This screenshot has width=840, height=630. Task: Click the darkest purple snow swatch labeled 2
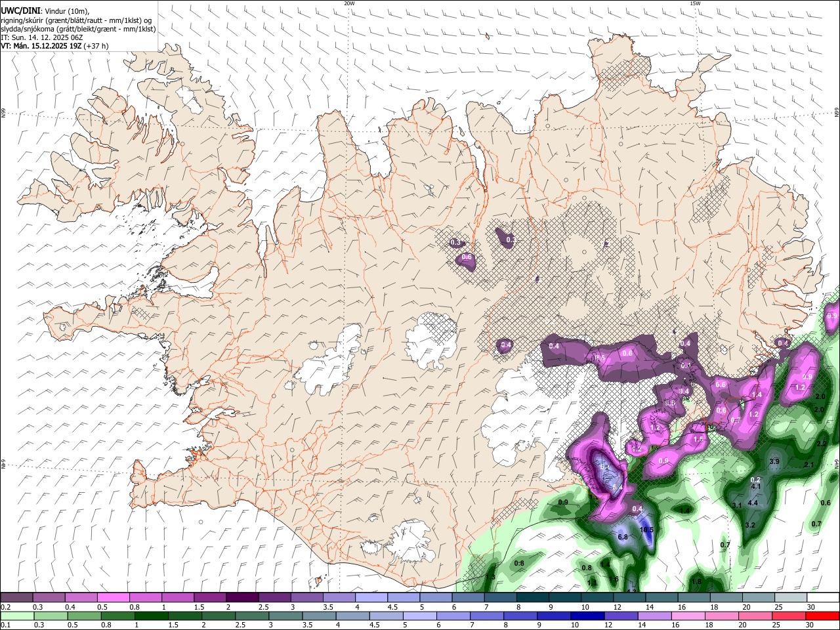click(241, 598)
